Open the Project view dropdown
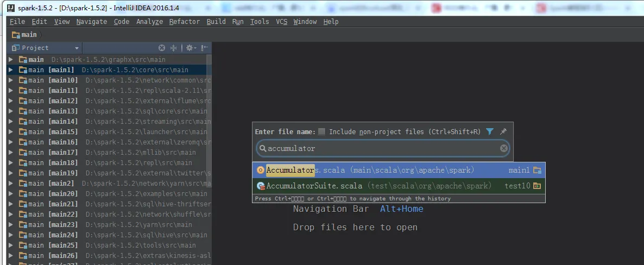 [77, 48]
